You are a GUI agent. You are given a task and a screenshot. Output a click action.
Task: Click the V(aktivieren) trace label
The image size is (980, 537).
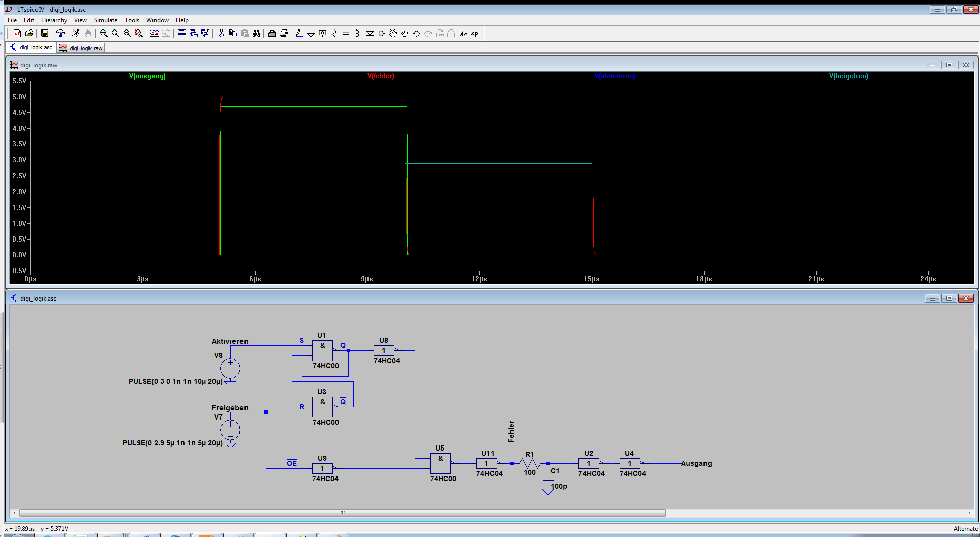(x=615, y=76)
